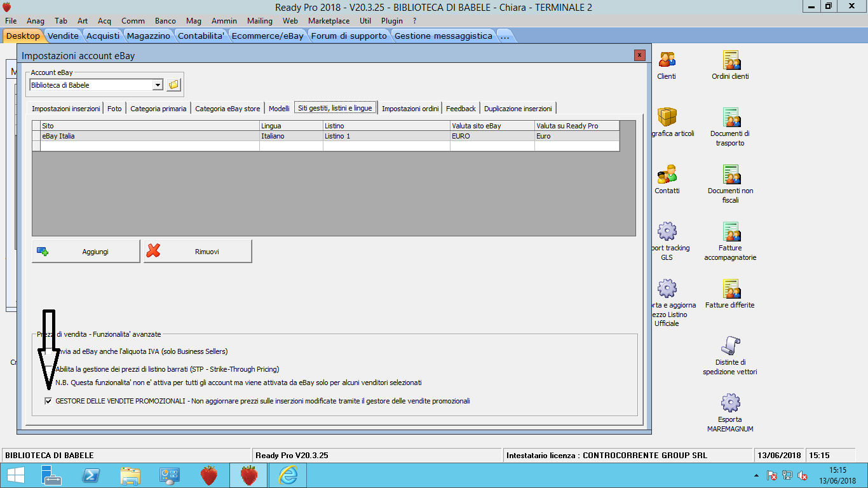Open the Gestione messaggistica tab
Viewport: 868px width, 488px height.
coord(444,36)
